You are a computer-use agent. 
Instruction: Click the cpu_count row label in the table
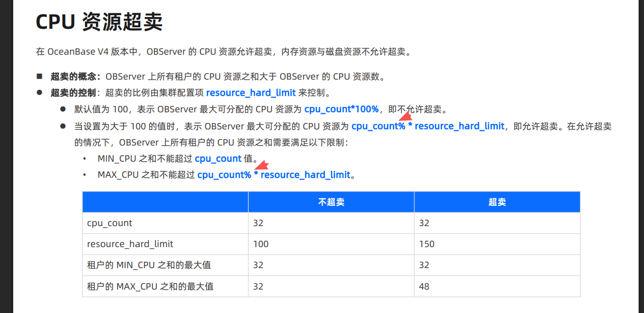point(109,223)
